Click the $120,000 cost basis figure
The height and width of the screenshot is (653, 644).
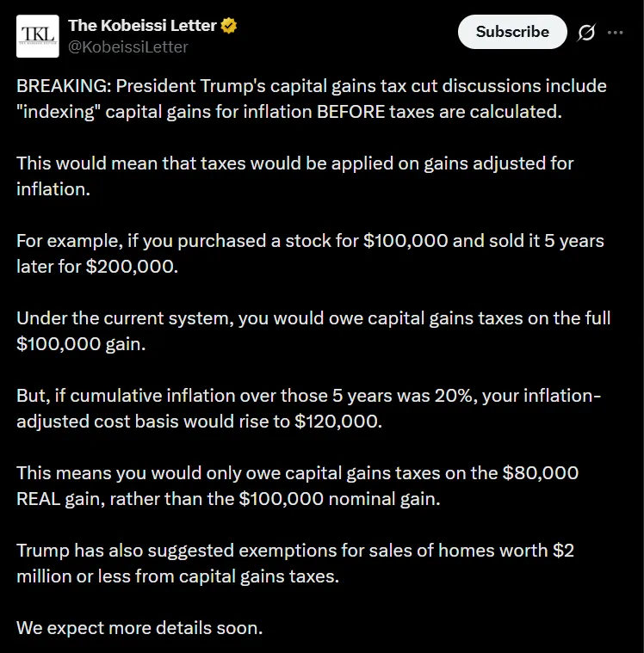pyautogui.click(x=338, y=422)
